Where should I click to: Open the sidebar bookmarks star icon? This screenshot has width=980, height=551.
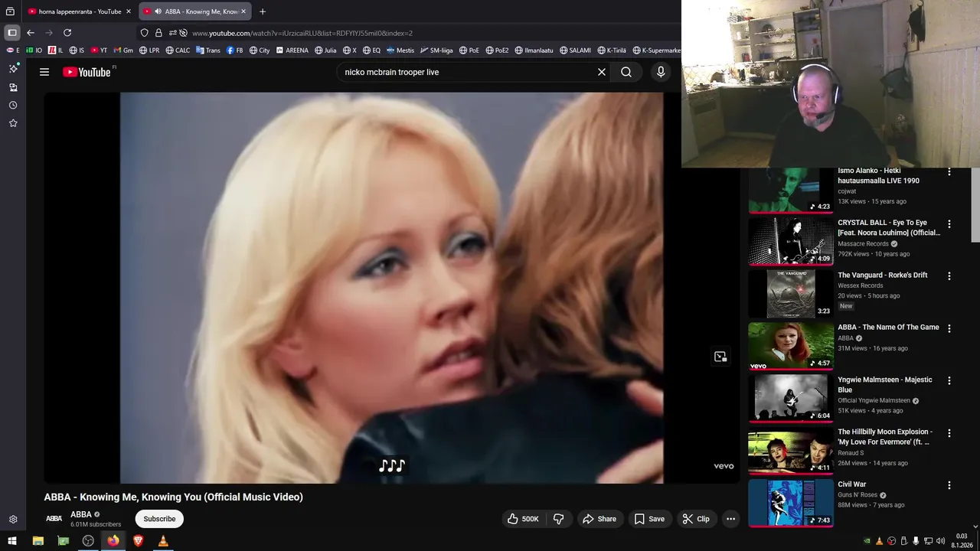tap(13, 123)
